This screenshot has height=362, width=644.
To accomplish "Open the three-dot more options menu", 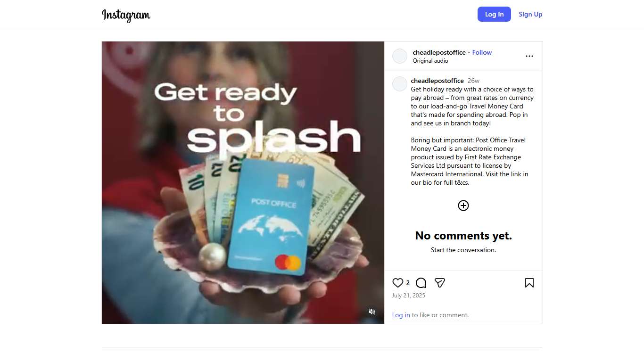I will point(529,56).
